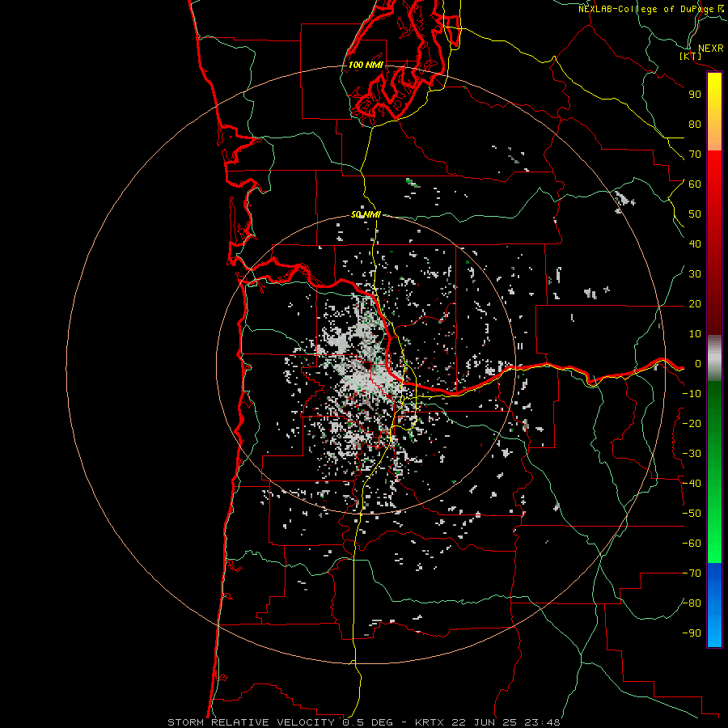Click the KRTX radar site identifier
Viewport: 728px width, 728px height.
(x=430, y=722)
